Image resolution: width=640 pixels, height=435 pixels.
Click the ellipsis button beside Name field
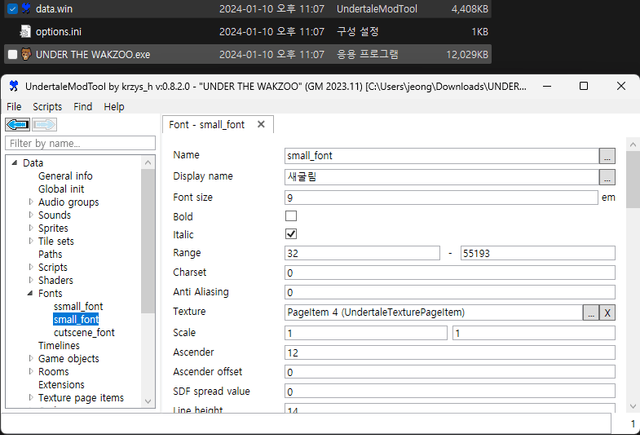[607, 156]
